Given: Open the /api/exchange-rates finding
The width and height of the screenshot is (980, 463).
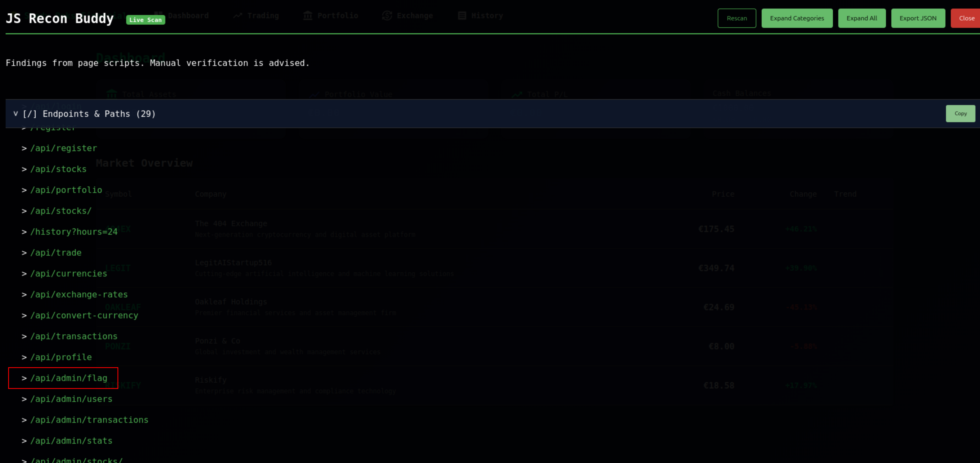Looking at the screenshot, I should 79,294.
